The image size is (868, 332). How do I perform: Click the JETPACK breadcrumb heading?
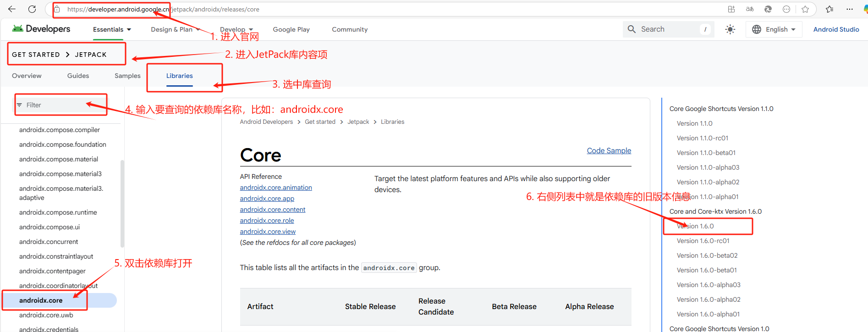click(x=91, y=55)
